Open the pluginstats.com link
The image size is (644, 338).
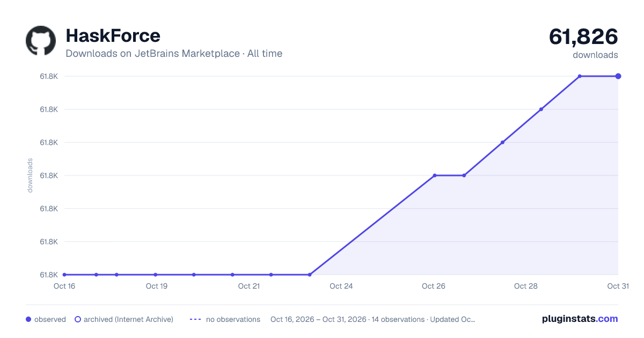pos(580,319)
